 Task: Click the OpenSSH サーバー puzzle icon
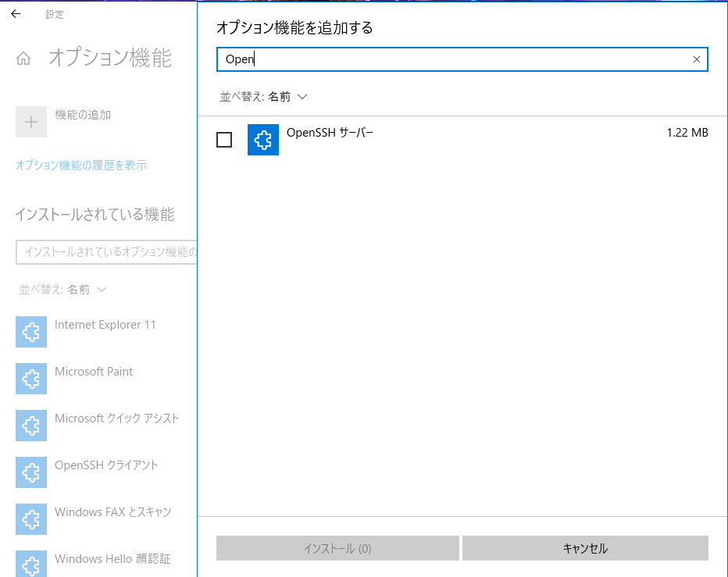[x=263, y=140]
